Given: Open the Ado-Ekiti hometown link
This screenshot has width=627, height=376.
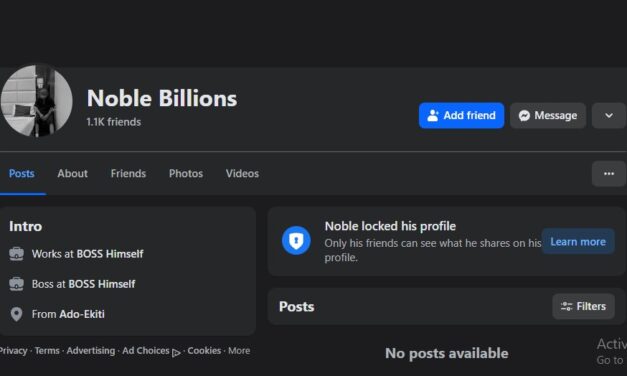Looking at the screenshot, I should pyautogui.click(x=82, y=314).
